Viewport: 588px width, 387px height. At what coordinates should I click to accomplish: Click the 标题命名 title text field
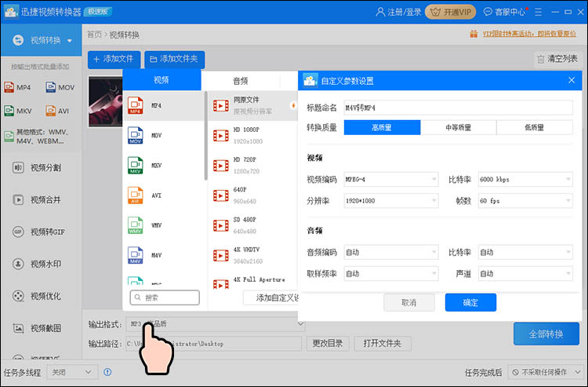pos(459,108)
